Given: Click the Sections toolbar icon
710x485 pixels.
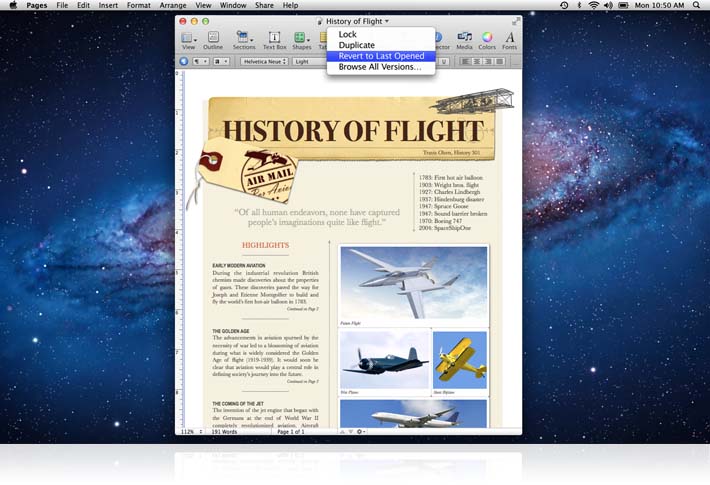Looking at the screenshot, I should pyautogui.click(x=243, y=38).
